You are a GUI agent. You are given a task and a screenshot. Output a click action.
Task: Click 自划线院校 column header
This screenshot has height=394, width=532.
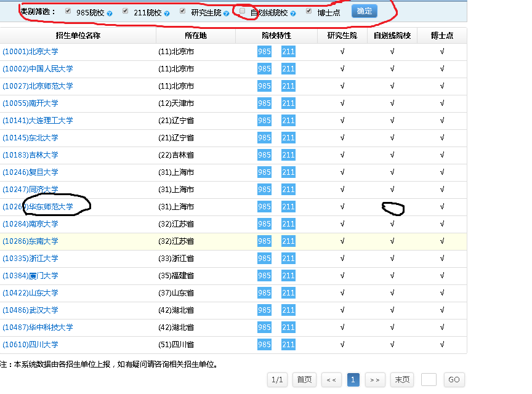click(392, 36)
